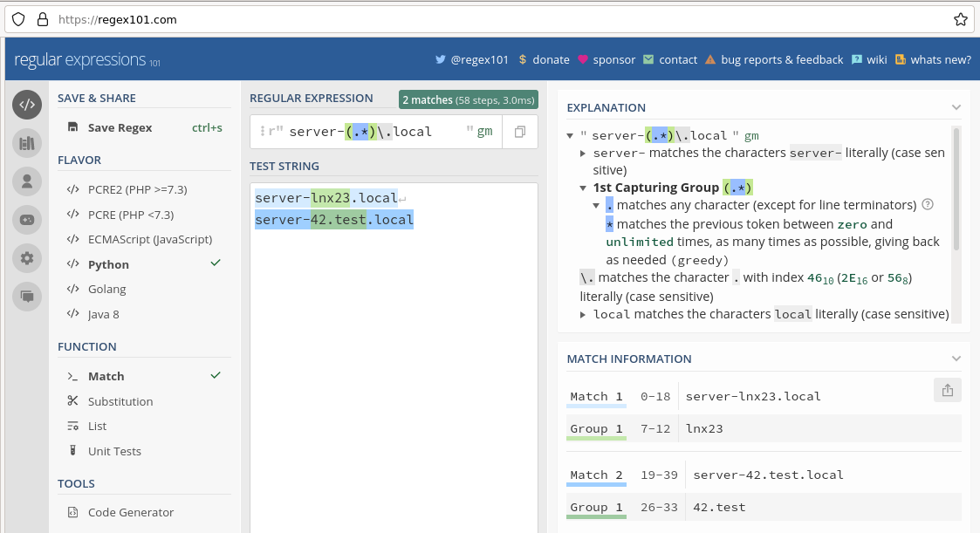The width and height of the screenshot is (980, 533).
Task: Select the ECMAScript (JavaScript) flavor
Action: (x=149, y=239)
